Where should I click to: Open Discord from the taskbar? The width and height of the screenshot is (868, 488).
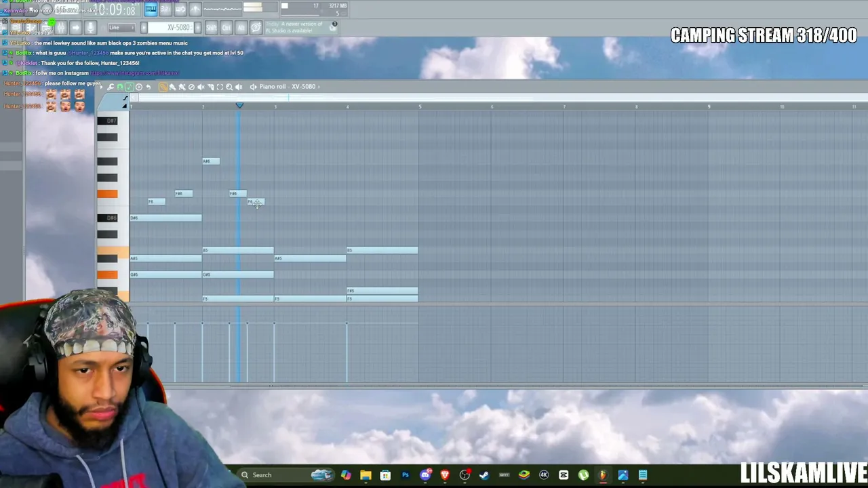coord(425,475)
